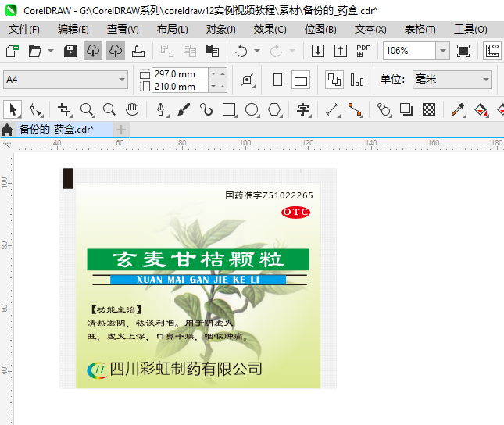Select the Artistic media brush tool
The height and width of the screenshot is (425, 504).
point(184,109)
